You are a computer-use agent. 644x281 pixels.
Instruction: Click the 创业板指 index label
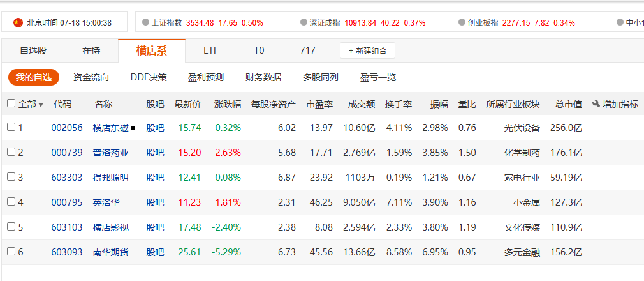pos(483,22)
